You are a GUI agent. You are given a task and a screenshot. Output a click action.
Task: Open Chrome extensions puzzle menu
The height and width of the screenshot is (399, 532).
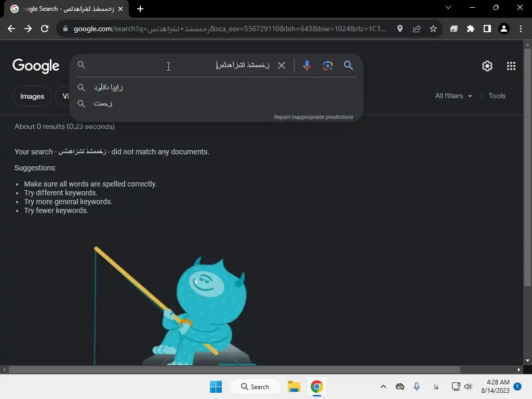(x=470, y=29)
